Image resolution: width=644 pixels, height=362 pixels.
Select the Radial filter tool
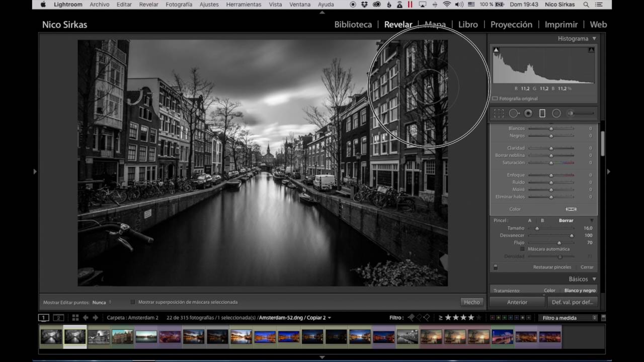click(x=556, y=114)
